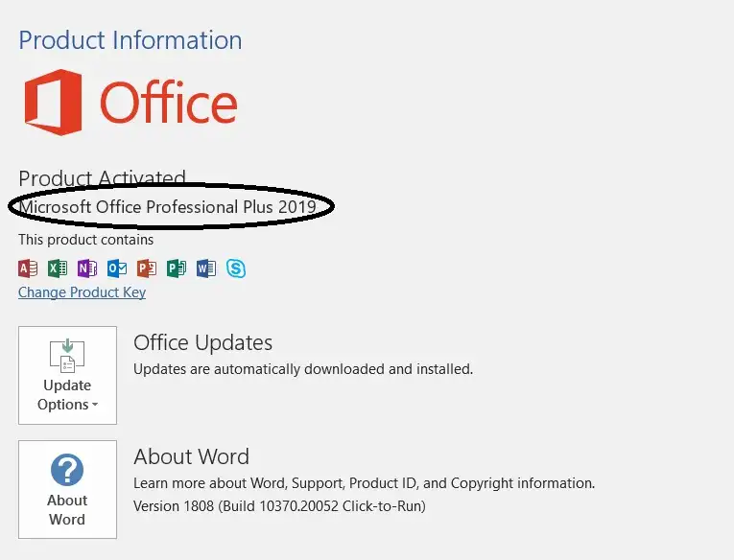The height and width of the screenshot is (560, 734).
Task: Click the Office Updates heading
Action: pos(202,342)
